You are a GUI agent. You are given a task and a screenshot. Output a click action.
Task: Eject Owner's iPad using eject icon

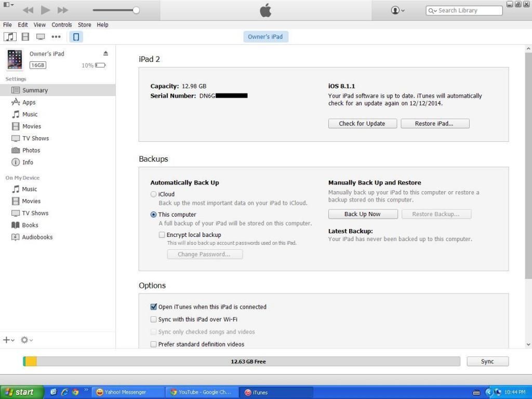(105, 54)
